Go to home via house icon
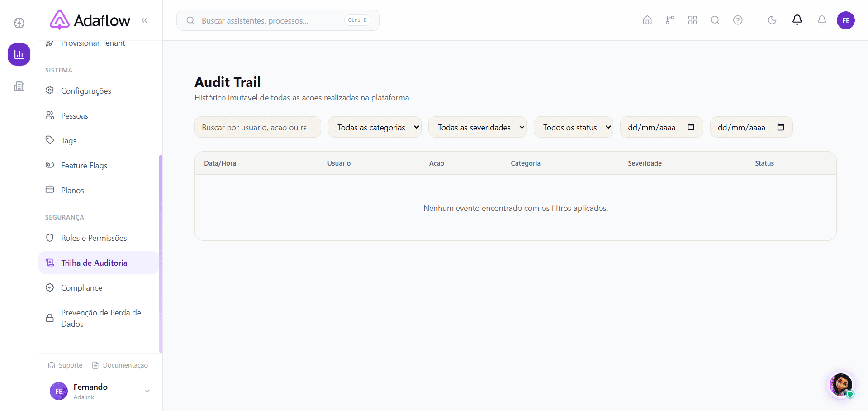 pyautogui.click(x=647, y=20)
